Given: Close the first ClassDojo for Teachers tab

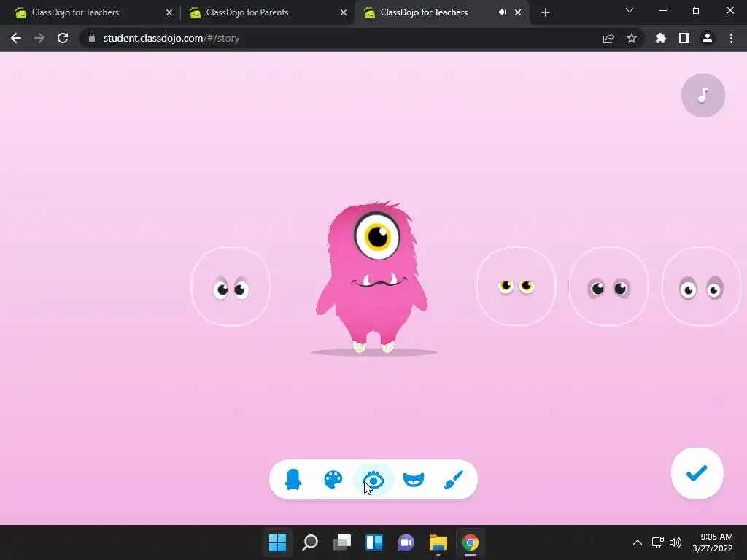Looking at the screenshot, I should 169,12.
